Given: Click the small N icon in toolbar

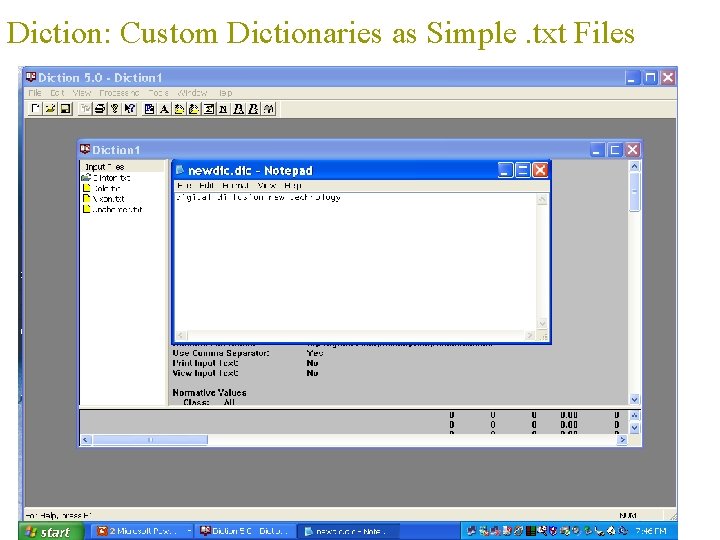Looking at the screenshot, I should 224,109.
